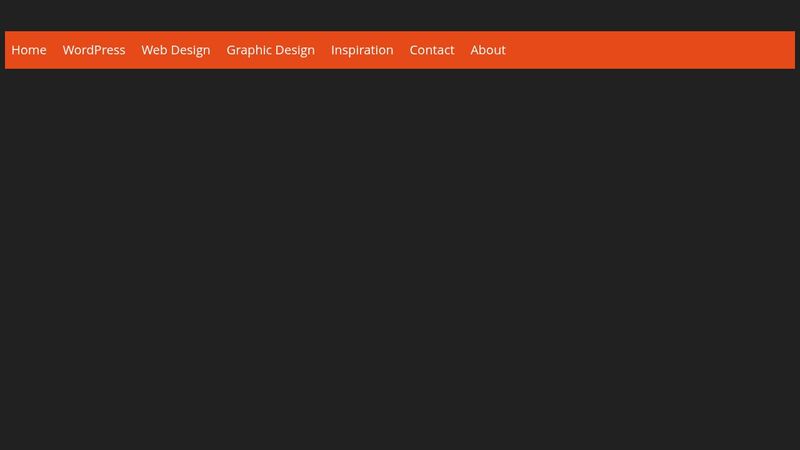Open the WordPress menu item
Image resolution: width=800 pixels, height=450 pixels.
click(x=94, y=50)
